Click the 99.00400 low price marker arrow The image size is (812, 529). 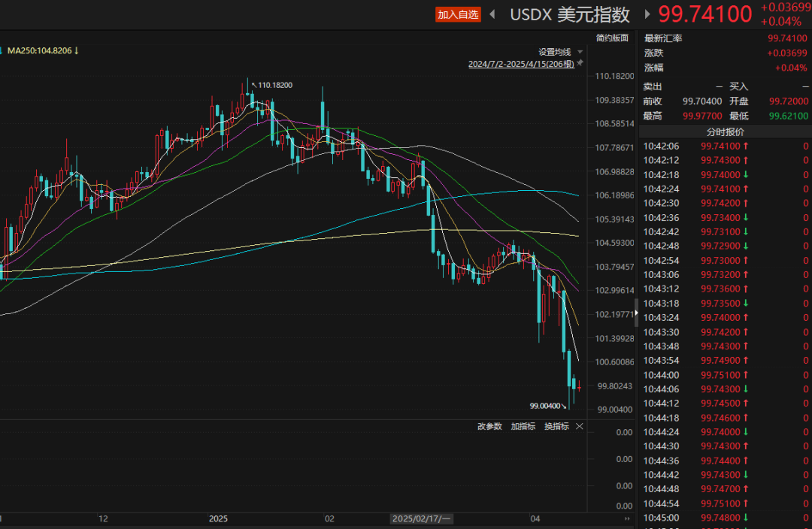point(563,407)
